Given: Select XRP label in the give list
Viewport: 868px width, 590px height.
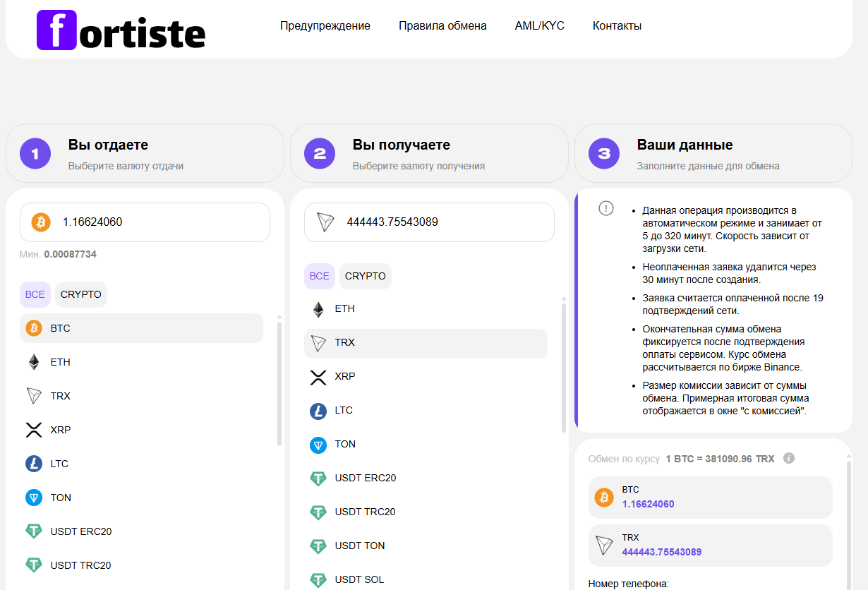Looking at the screenshot, I should [x=61, y=430].
